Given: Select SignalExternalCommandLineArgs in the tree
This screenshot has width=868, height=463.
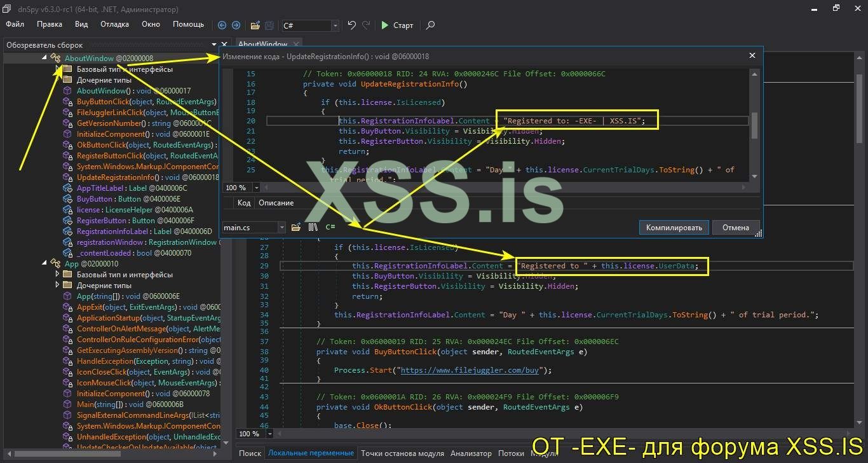Looking at the screenshot, I should tap(149, 415).
